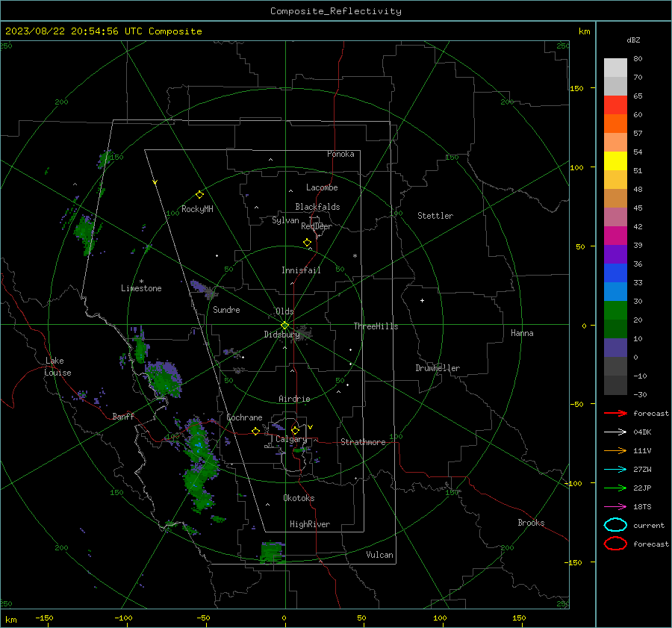Click the Lacombe city label
The width and height of the screenshot is (672, 628).
(322, 187)
